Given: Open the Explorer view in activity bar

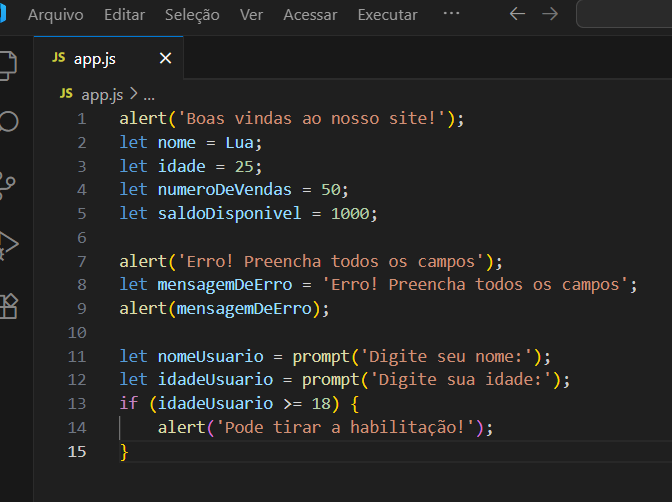Looking at the screenshot, I should [x=8, y=66].
